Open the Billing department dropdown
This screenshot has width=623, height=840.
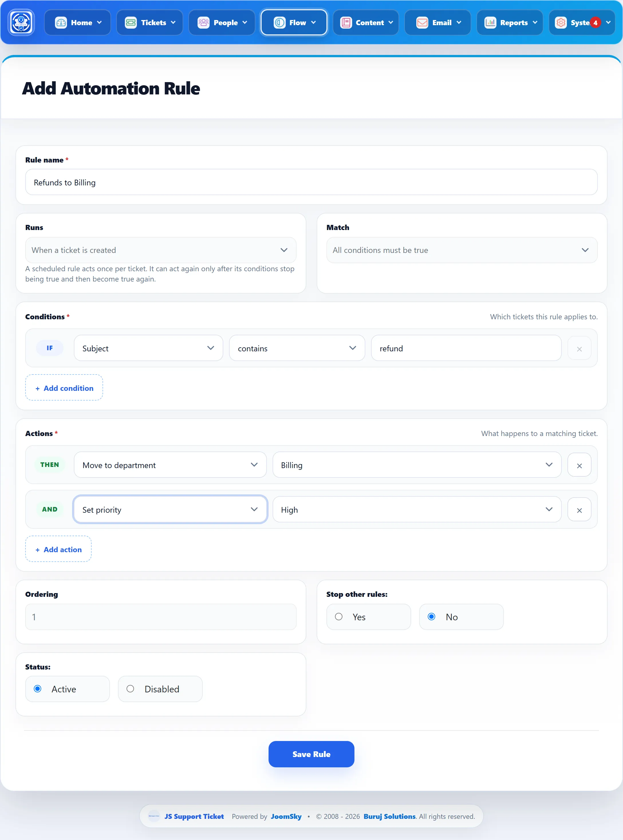pyautogui.click(x=417, y=465)
